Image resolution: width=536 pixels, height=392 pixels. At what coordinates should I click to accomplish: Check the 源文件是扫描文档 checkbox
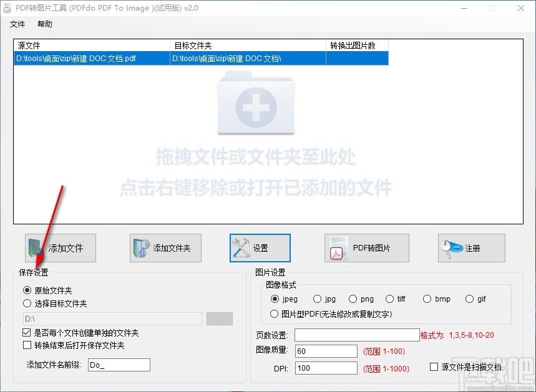(434, 367)
